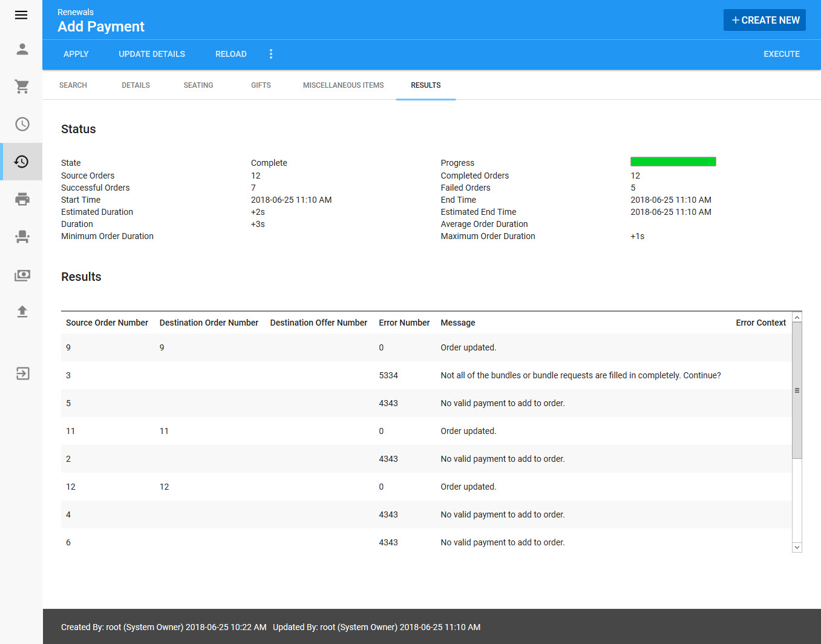Switch to the GIFTS tab

click(x=261, y=85)
